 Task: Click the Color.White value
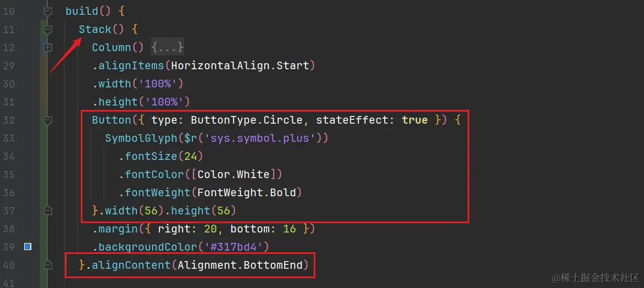[x=234, y=174]
